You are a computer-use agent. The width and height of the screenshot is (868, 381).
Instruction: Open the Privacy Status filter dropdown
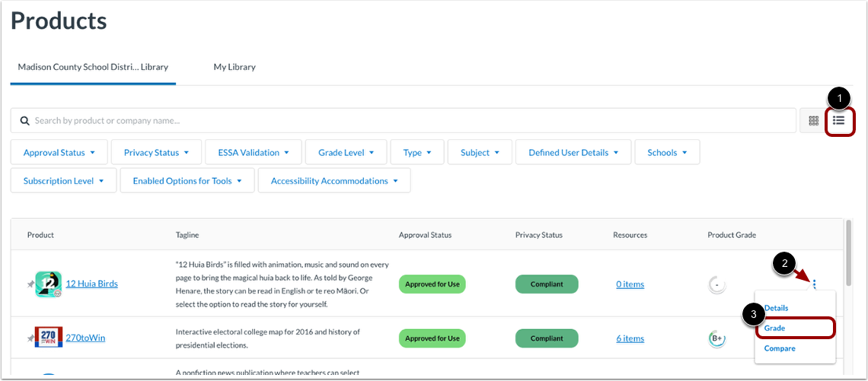(x=156, y=152)
